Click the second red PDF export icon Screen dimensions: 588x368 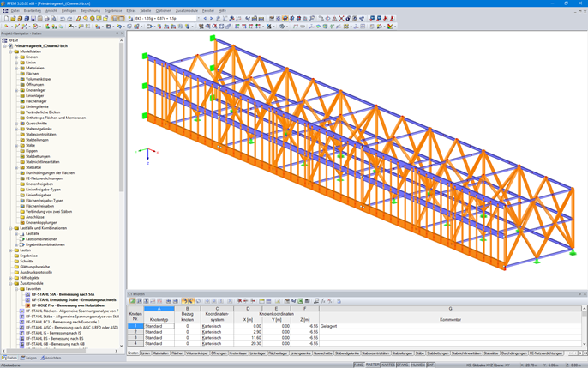[392, 18]
